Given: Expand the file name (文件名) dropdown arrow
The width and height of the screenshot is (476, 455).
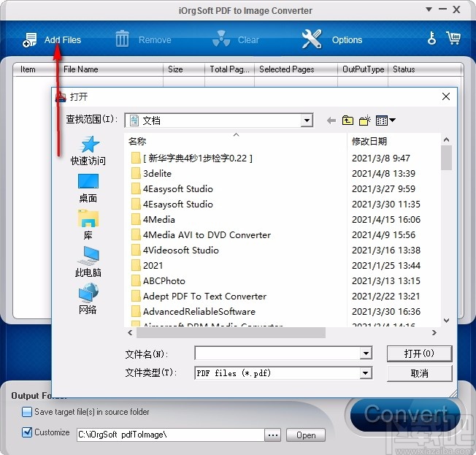Looking at the screenshot, I should (x=366, y=353).
